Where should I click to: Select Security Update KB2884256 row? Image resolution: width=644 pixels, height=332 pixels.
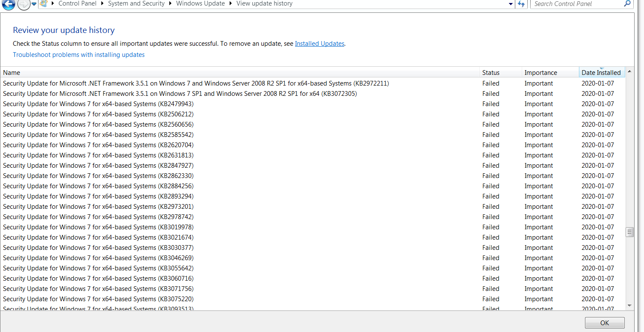tap(313, 186)
